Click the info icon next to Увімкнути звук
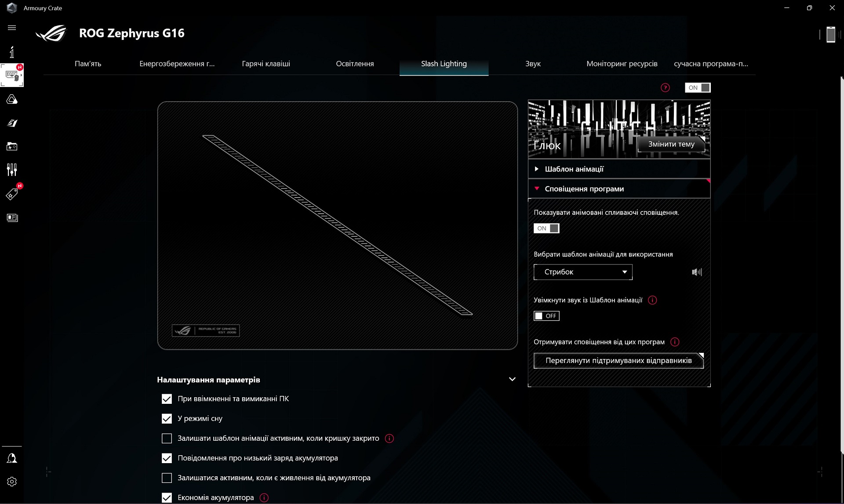 pyautogui.click(x=652, y=300)
